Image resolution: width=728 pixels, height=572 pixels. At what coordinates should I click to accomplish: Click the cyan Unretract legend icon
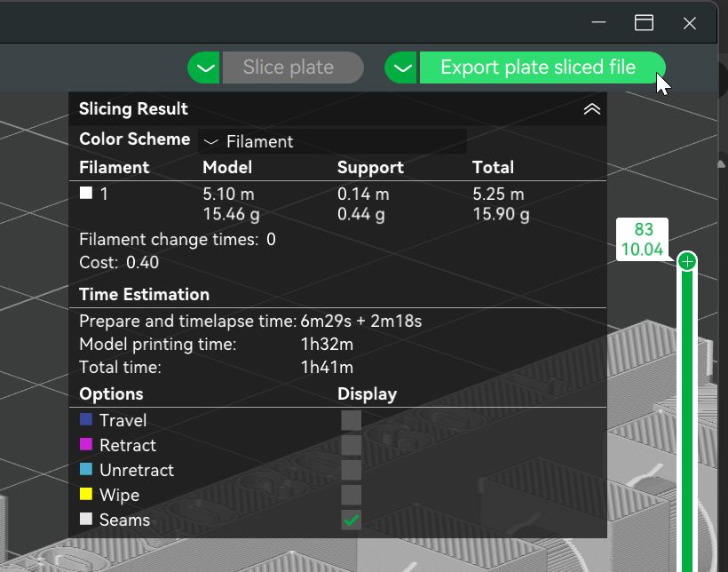click(x=84, y=470)
